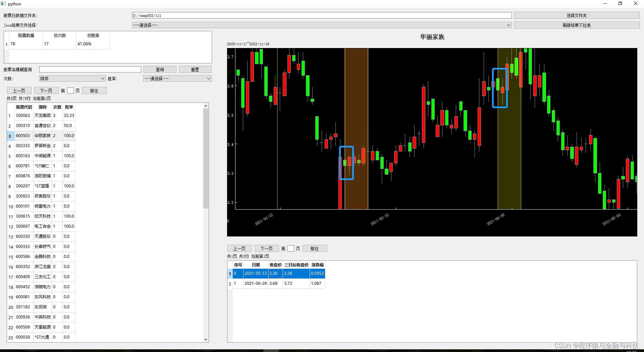Click the 简称 column header

43,107
